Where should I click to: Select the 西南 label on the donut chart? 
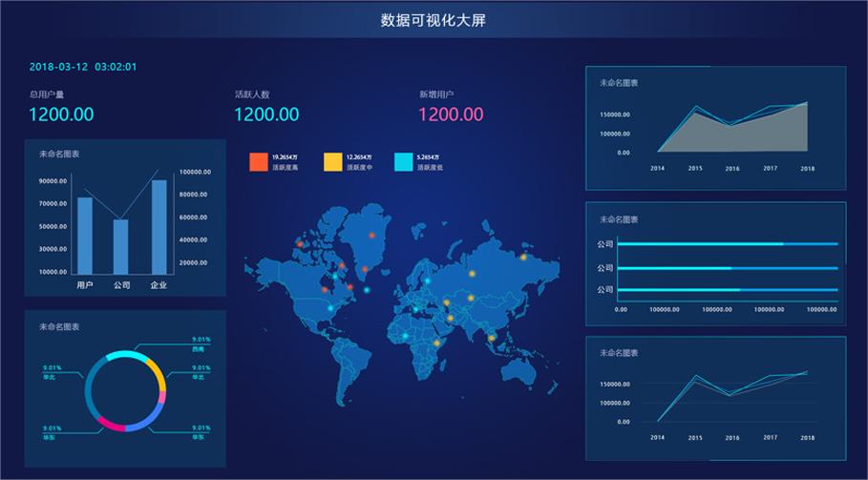click(x=199, y=349)
